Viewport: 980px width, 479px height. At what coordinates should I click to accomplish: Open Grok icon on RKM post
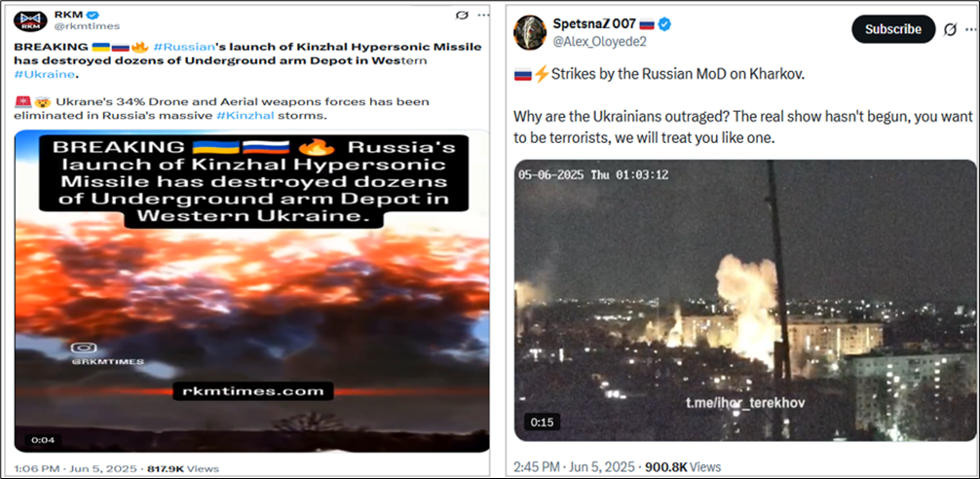[462, 15]
